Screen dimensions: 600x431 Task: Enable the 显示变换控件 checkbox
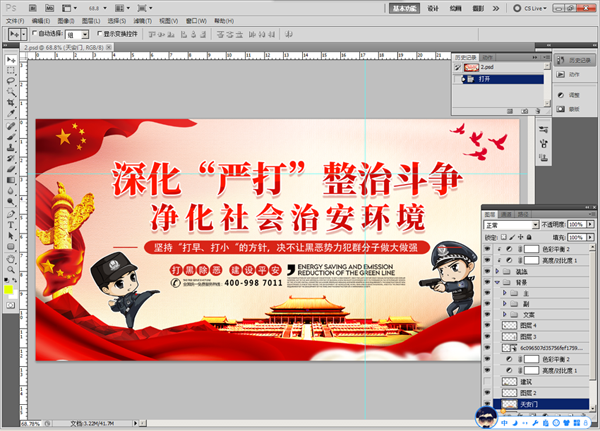tap(99, 33)
